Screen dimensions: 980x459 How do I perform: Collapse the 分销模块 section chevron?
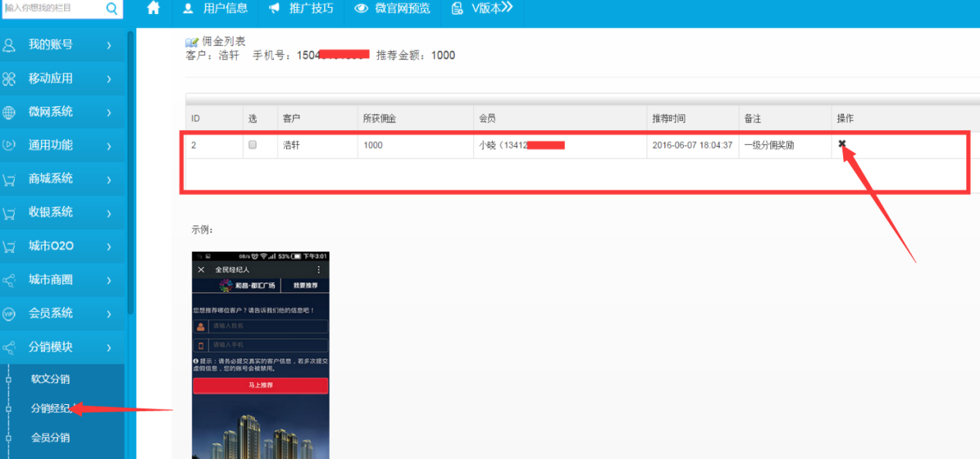pyautogui.click(x=109, y=348)
